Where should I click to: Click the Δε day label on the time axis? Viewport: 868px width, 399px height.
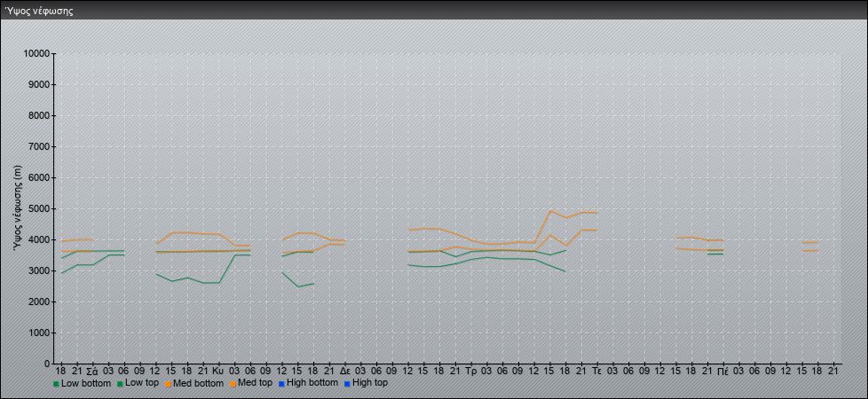345,371
